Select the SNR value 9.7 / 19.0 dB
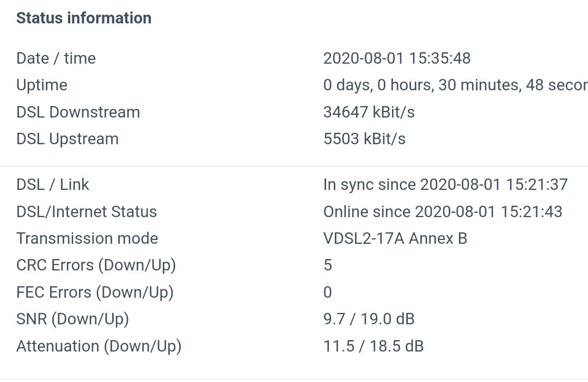This screenshot has width=588, height=382. point(369,319)
